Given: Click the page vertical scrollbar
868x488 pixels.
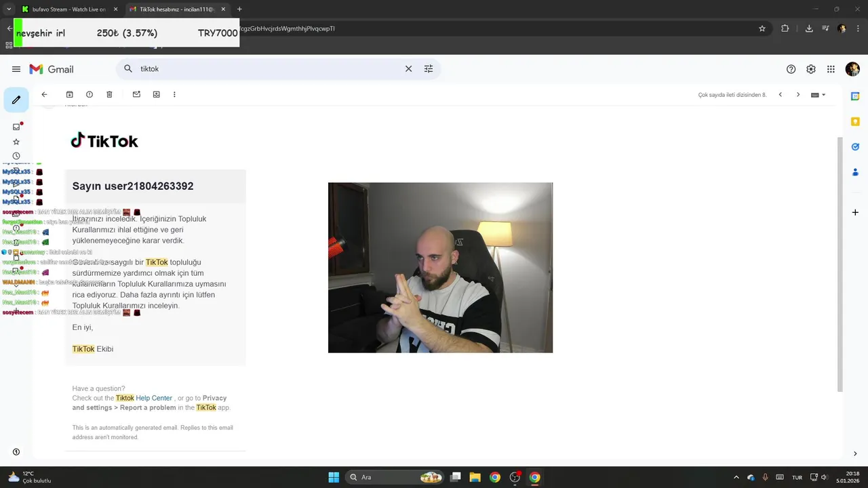Looking at the screenshot, I should [x=840, y=264].
